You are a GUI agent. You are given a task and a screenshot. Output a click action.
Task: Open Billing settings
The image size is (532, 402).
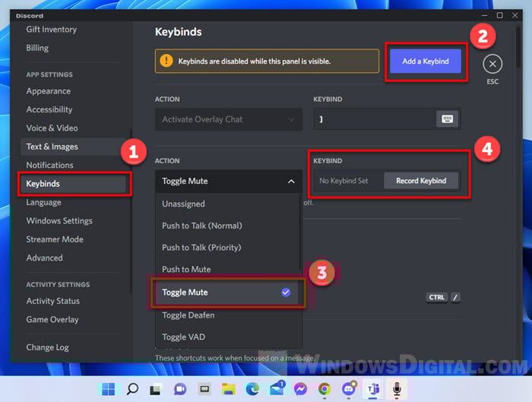click(x=37, y=48)
